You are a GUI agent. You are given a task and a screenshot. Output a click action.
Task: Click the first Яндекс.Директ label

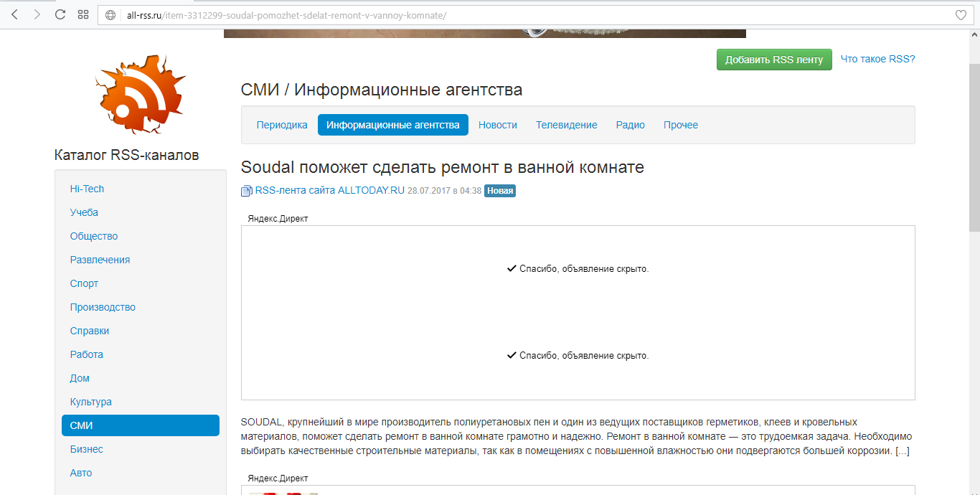(x=278, y=219)
